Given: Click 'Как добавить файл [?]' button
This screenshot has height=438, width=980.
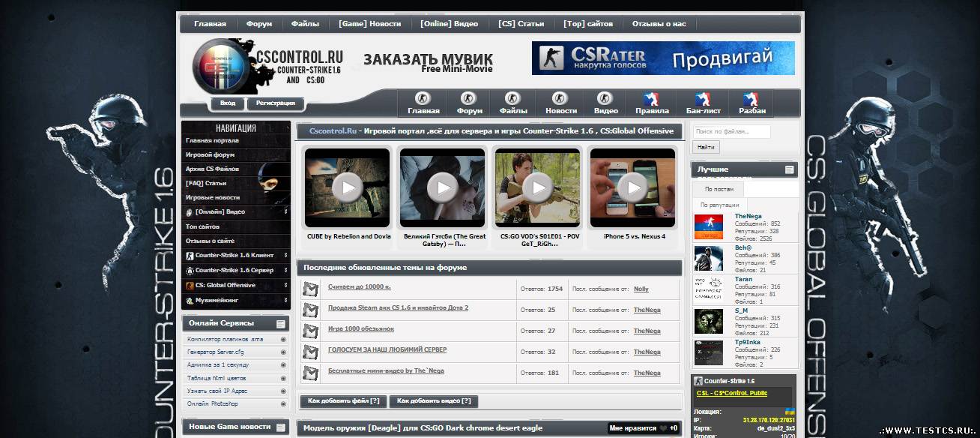Looking at the screenshot, I should pos(344,401).
